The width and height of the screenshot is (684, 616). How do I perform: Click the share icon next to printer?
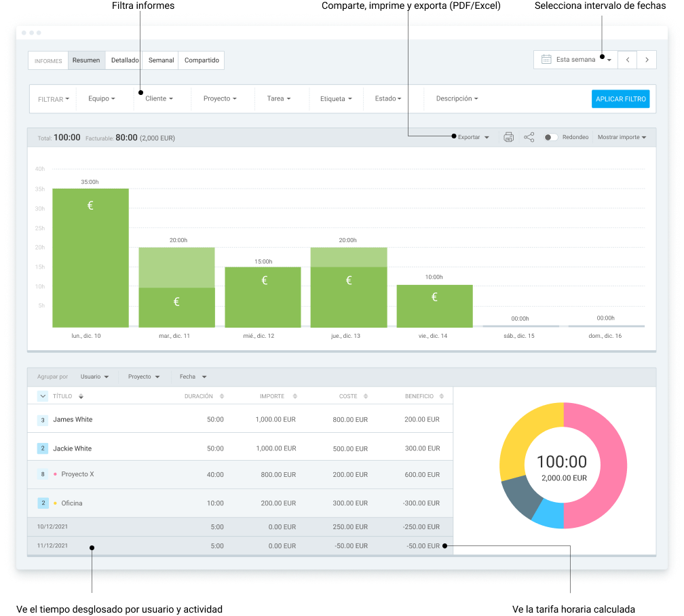tap(529, 137)
